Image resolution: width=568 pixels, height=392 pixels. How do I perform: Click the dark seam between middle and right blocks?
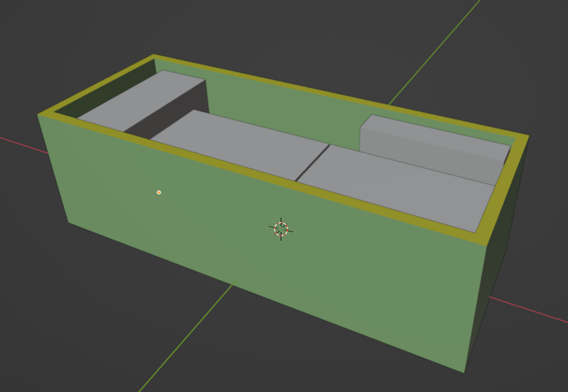[312, 163]
